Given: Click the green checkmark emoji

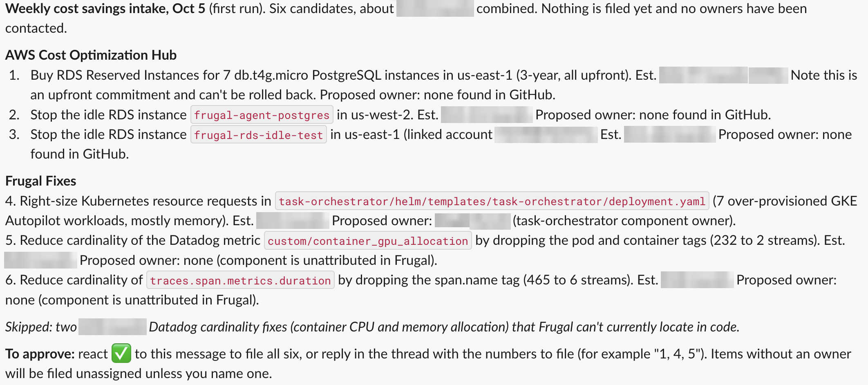Looking at the screenshot, I should coord(121,354).
